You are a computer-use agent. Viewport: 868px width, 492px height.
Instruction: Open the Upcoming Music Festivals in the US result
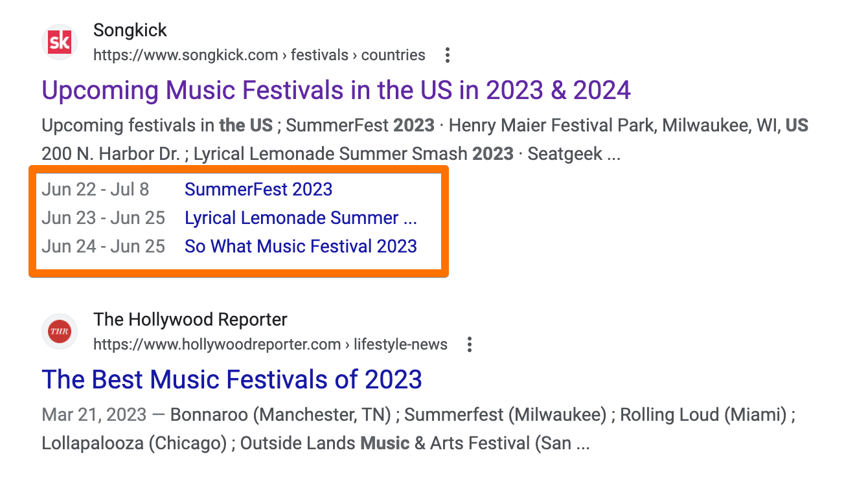coord(336,90)
